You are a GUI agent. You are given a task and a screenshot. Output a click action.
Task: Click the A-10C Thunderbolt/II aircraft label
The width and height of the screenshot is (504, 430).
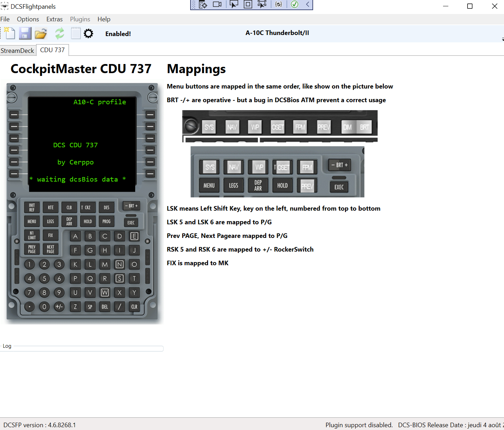[x=277, y=33]
